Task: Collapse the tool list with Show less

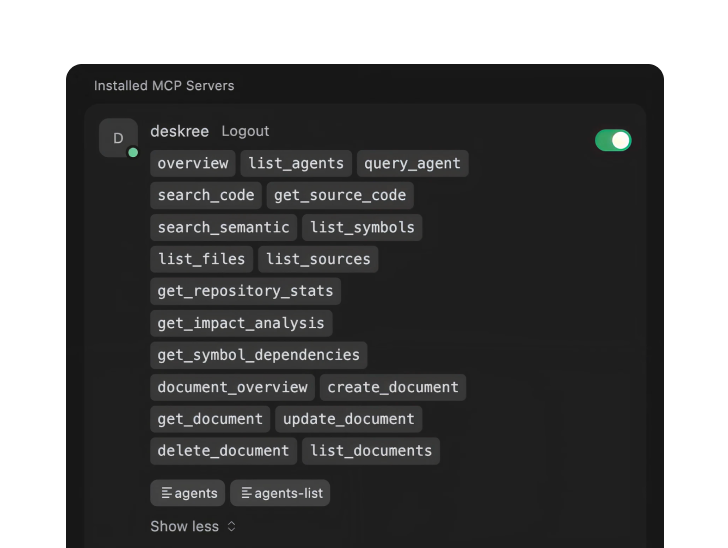Action: coord(193,526)
